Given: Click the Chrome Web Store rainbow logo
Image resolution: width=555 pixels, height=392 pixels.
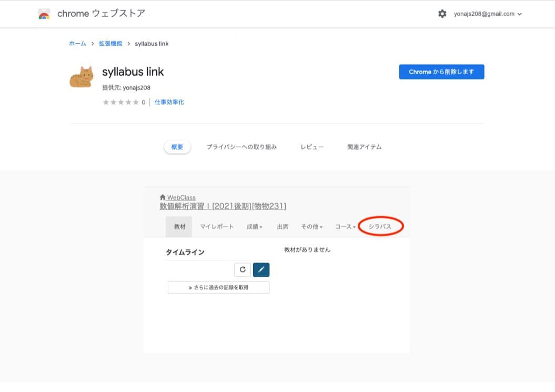Looking at the screenshot, I should (x=44, y=14).
